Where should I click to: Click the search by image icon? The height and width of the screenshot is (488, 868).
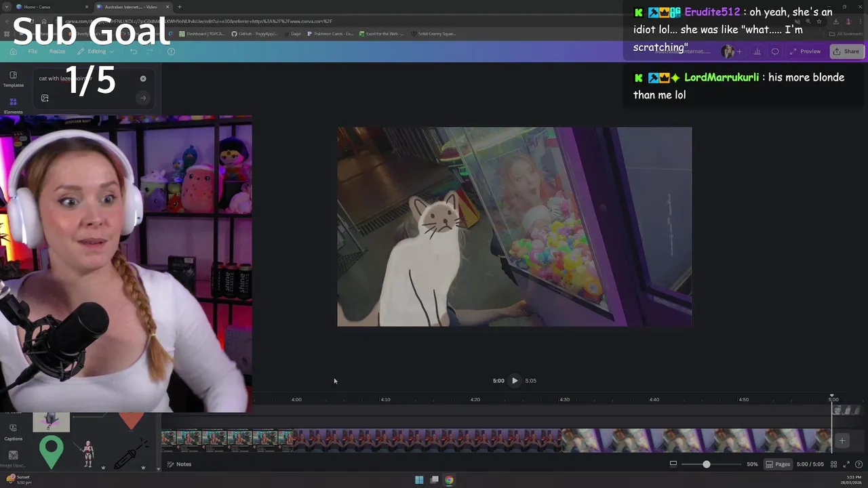[x=45, y=98]
